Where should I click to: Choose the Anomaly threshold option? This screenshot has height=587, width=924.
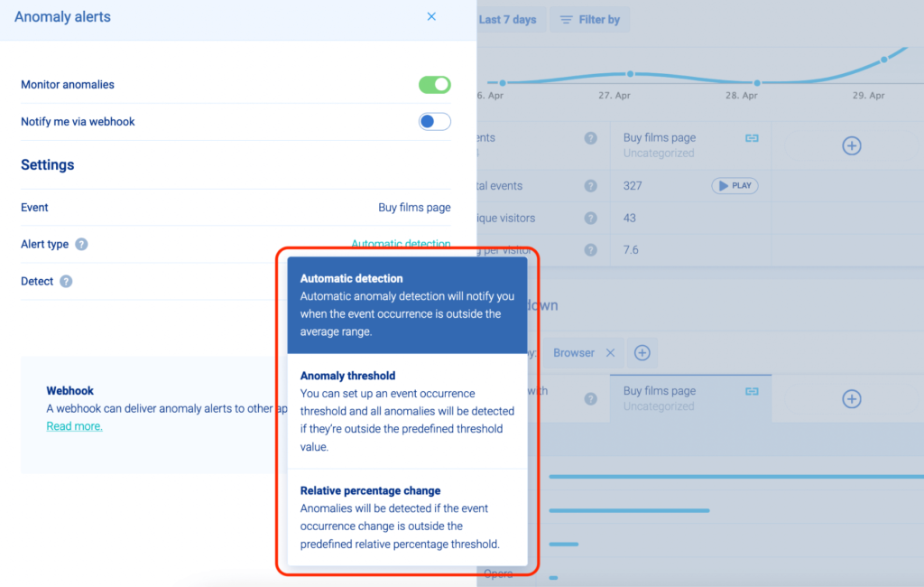point(407,411)
